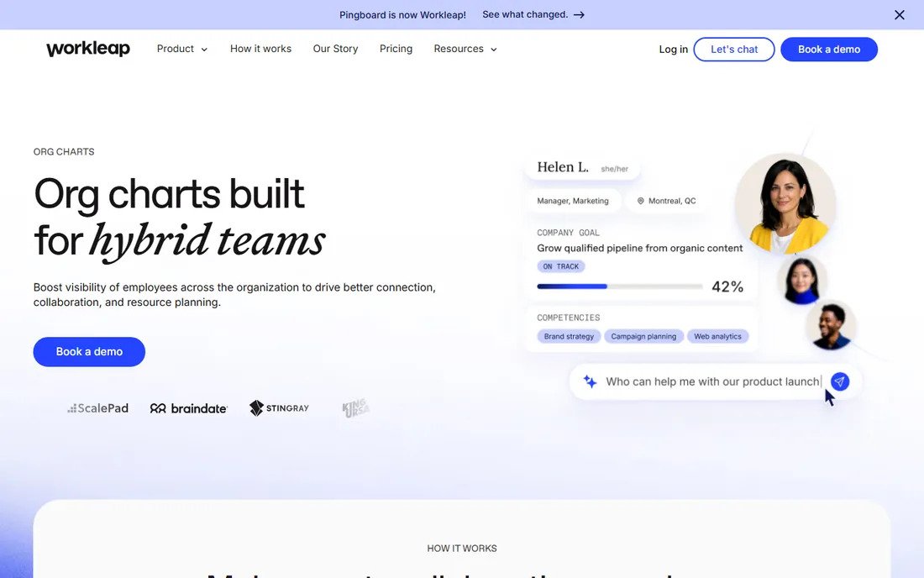Click the HOW IT WORKS heading
The image size is (924, 578).
click(462, 549)
